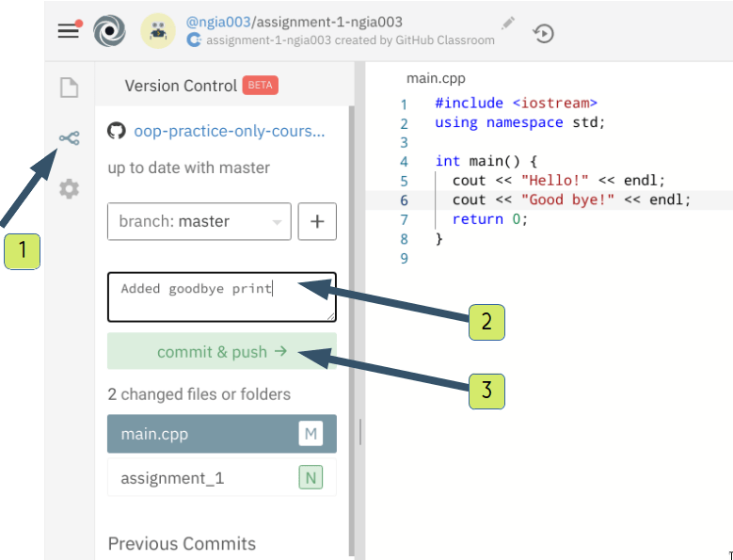
Task: Click the Version Control panel header
Action: point(181,86)
